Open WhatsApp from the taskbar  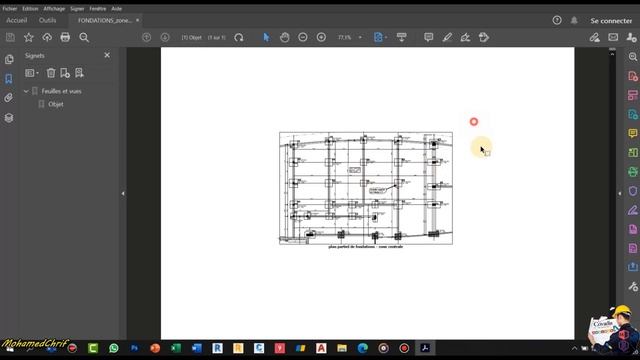click(x=114, y=348)
